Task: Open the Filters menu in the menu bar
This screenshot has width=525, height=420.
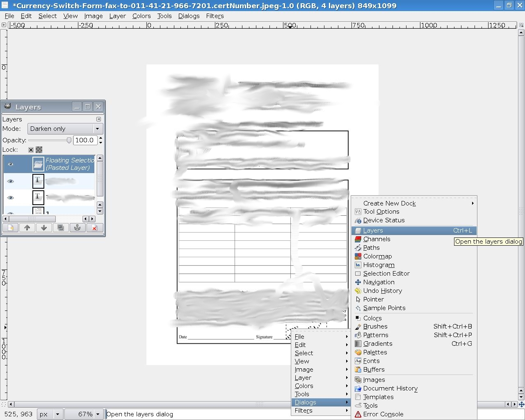Action: pos(215,16)
